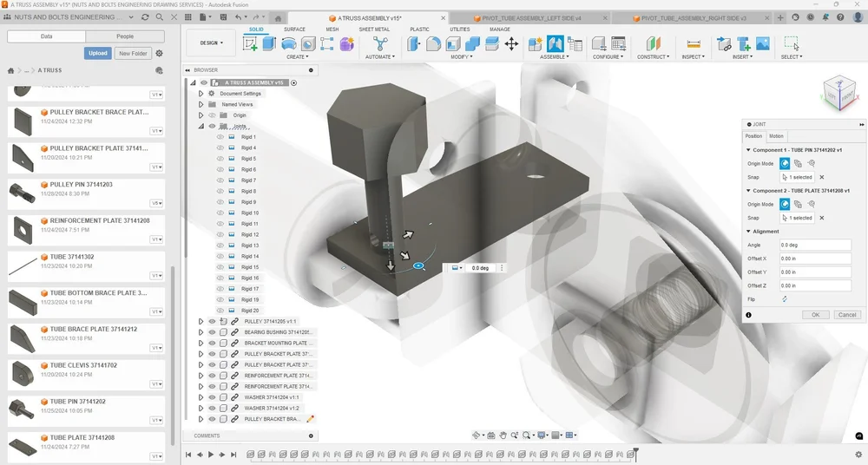This screenshot has height=465, width=868.
Task: Cancel the Joint dialog
Action: (847, 314)
